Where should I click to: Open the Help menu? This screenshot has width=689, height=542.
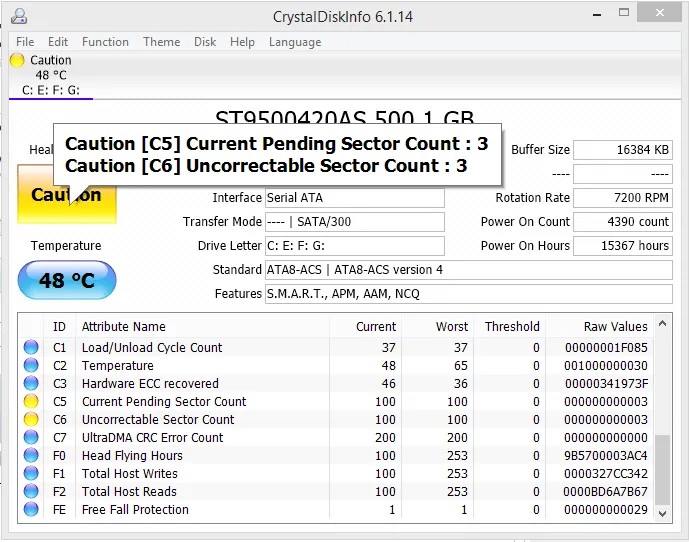(x=243, y=42)
